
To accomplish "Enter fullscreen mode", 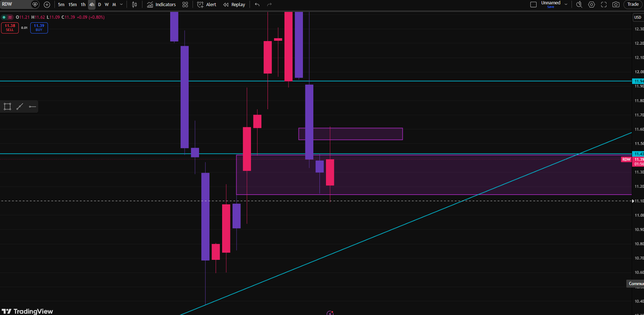I will point(604,4).
